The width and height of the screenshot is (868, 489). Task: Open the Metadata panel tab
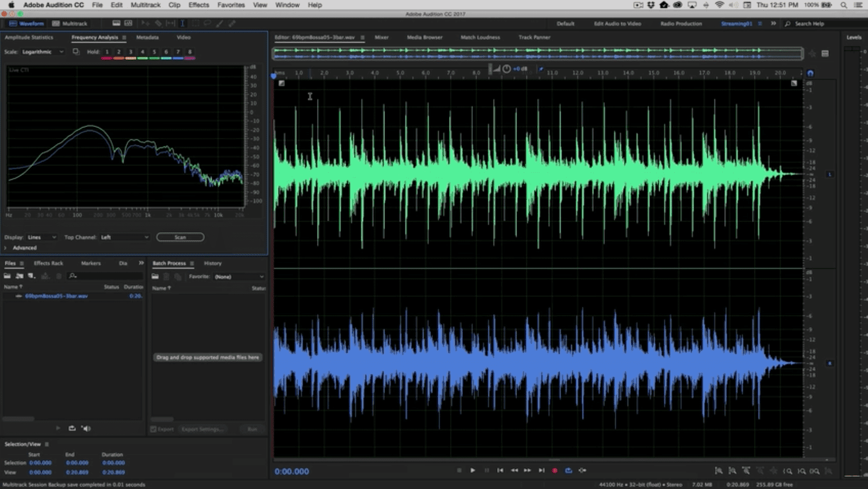click(x=147, y=37)
